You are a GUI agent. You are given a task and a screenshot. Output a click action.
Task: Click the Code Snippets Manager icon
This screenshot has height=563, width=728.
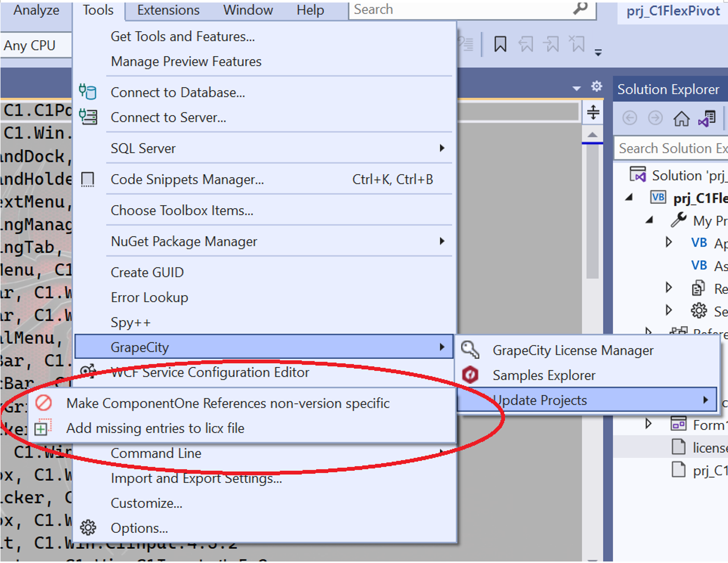[88, 179]
